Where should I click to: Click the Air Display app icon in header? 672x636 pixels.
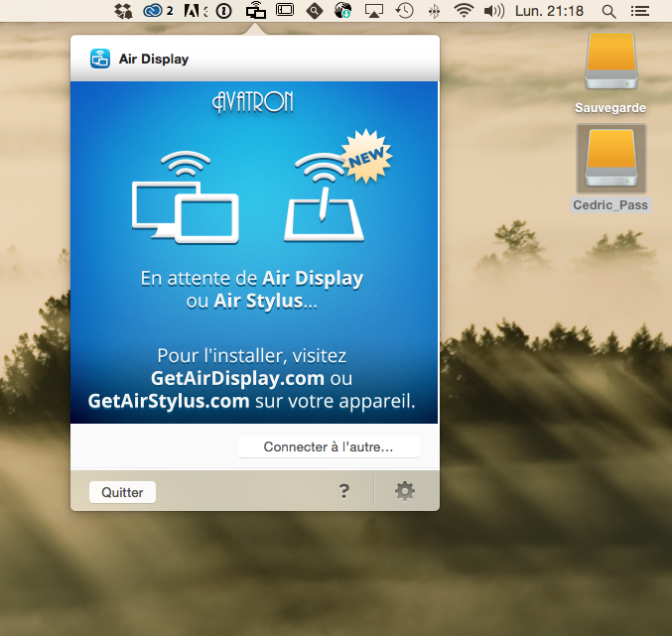[x=100, y=59]
